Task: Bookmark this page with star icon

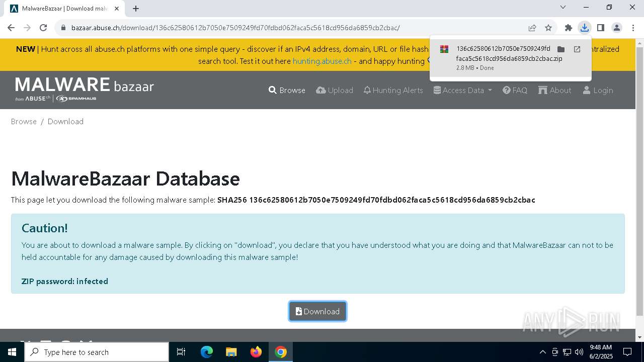Action: click(548, 28)
